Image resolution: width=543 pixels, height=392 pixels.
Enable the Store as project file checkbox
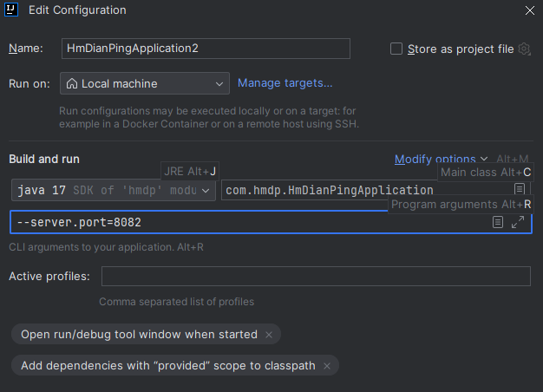pos(396,49)
